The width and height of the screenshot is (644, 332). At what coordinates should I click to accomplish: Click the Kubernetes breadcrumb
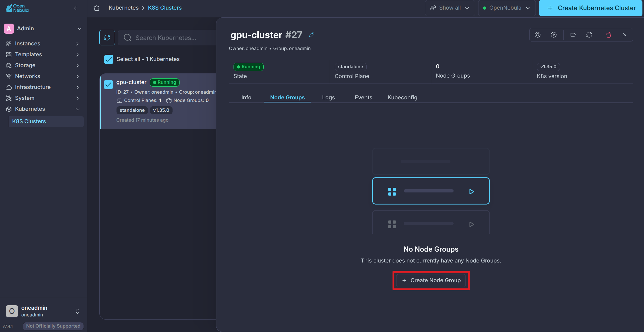tap(124, 8)
